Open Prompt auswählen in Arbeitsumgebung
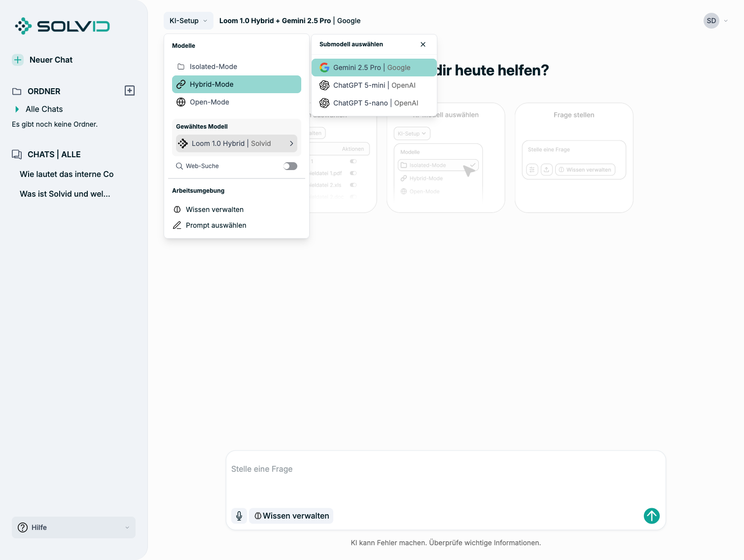 click(x=237, y=225)
